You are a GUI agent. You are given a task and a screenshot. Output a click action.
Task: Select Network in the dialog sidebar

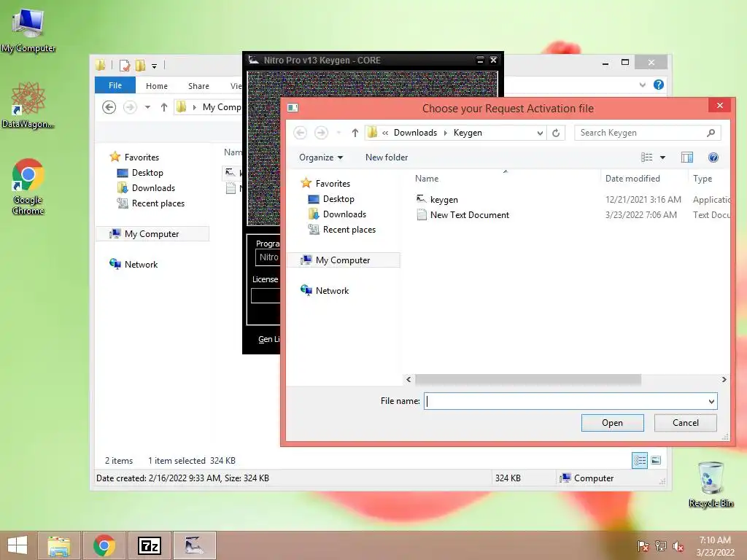pyautogui.click(x=332, y=291)
